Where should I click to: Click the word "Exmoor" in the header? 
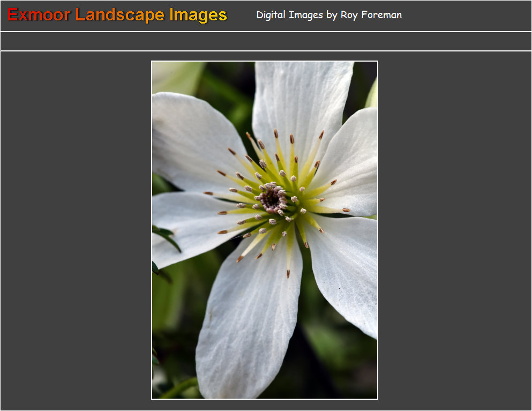point(39,15)
